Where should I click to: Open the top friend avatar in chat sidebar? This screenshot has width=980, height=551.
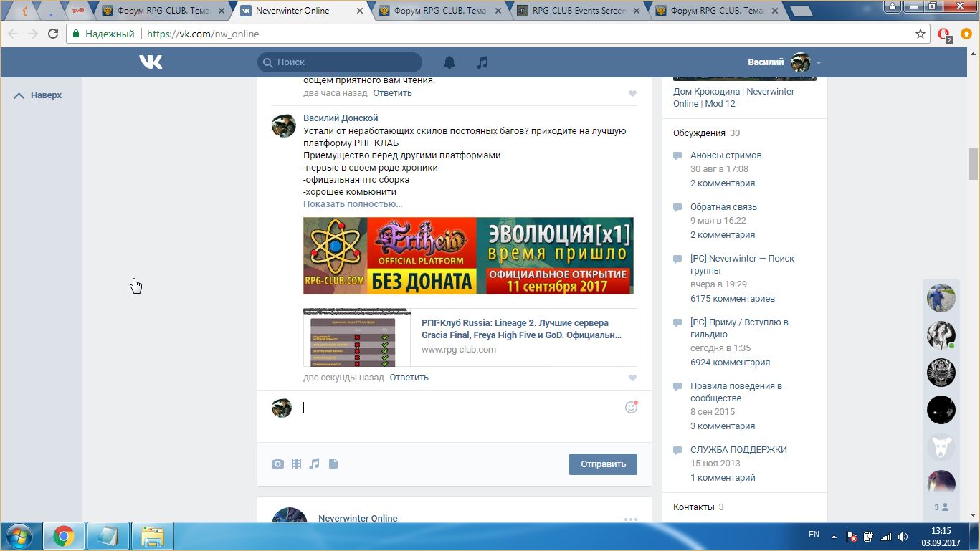[941, 297]
